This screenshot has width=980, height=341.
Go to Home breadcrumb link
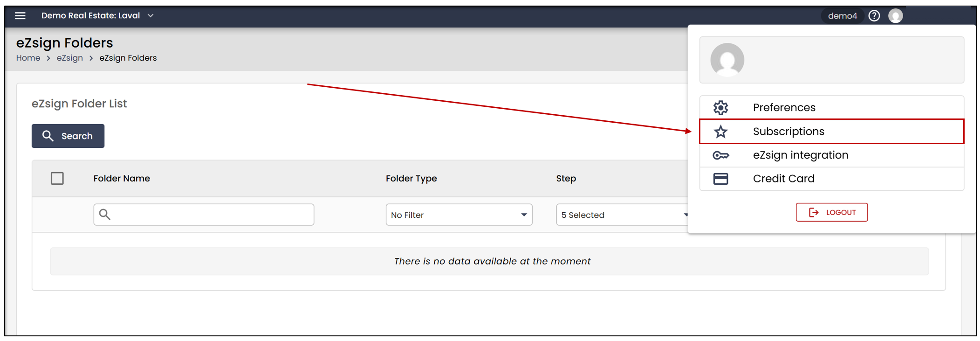[x=28, y=58]
